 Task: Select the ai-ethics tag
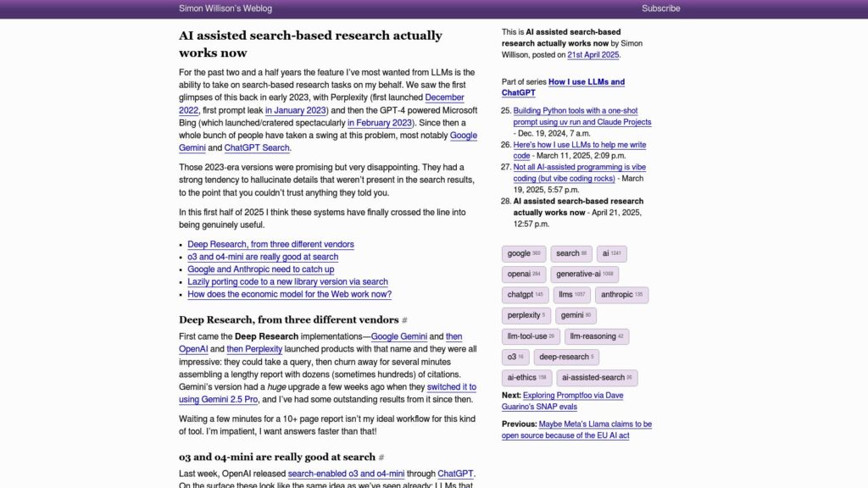pyautogui.click(x=526, y=377)
